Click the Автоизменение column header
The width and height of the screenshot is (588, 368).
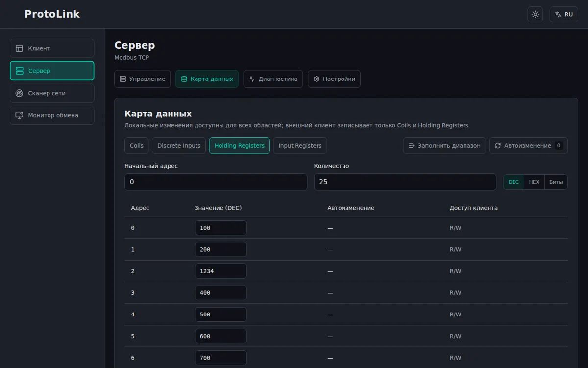tap(351, 208)
